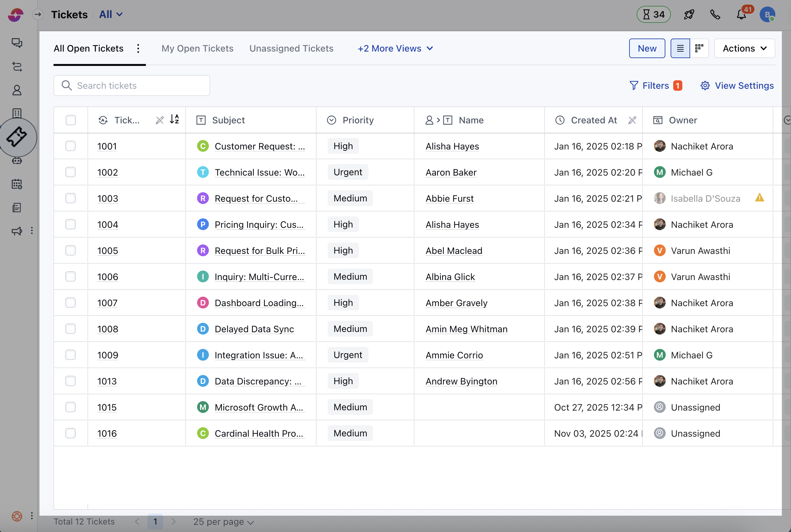Select the Contacts person icon in sidebar
The width and height of the screenshot is (791, 532).
coord(17,90)
